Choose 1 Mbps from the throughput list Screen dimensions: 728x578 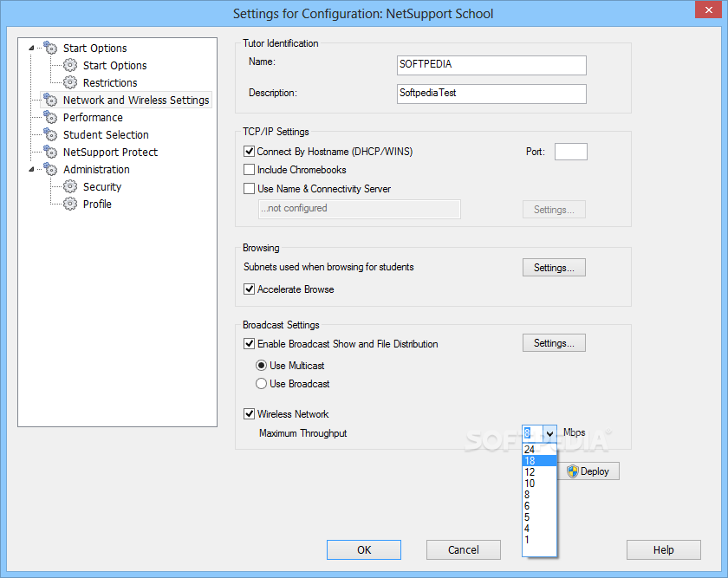[x=539, y=540]
